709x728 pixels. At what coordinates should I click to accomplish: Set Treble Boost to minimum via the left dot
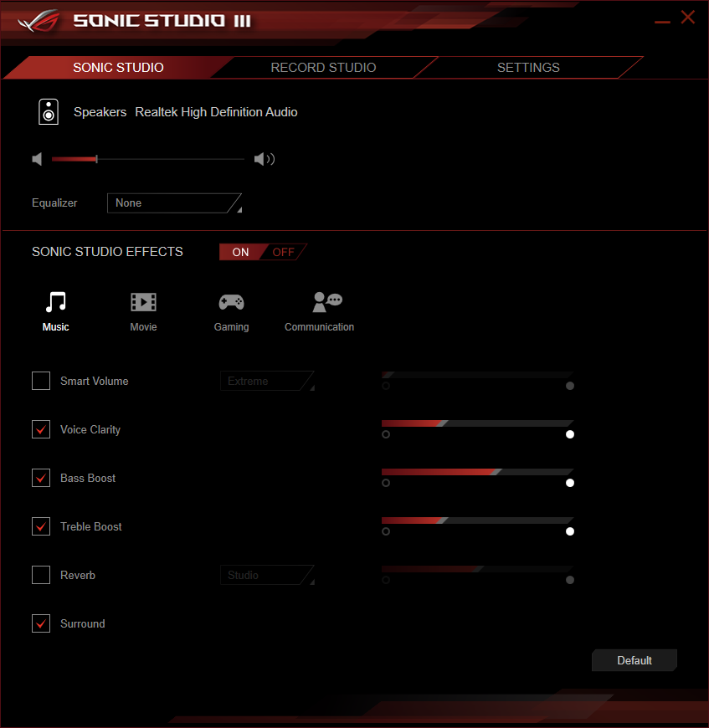[x=386, y=531]
